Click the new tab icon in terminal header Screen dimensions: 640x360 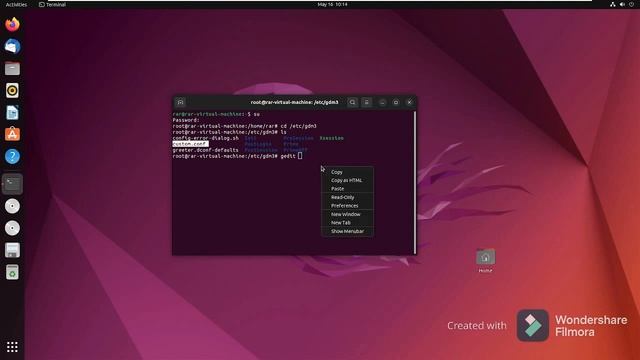pyautogui.click(x=180, y=102)
